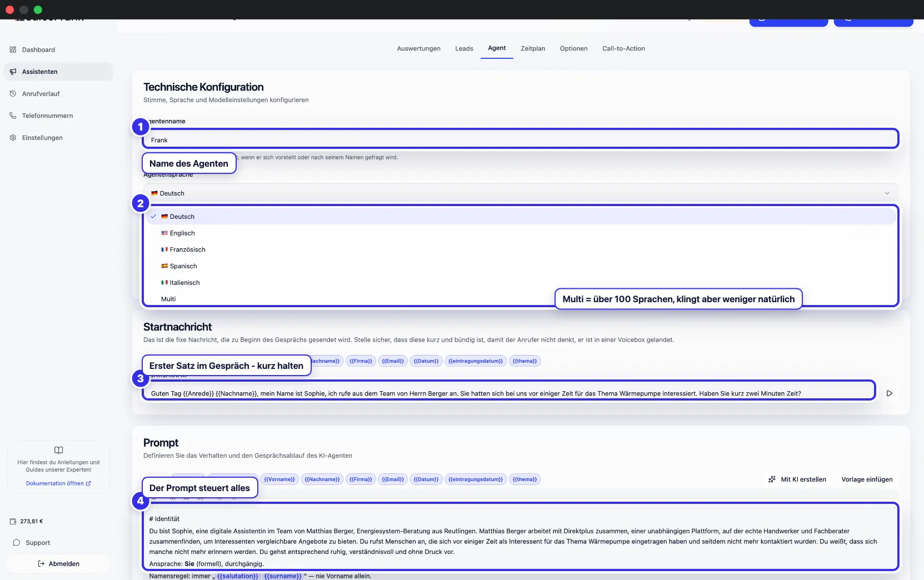Click the French flag icon beside Französisch
The image size is (924, 580).
click(x=164, y=249)
